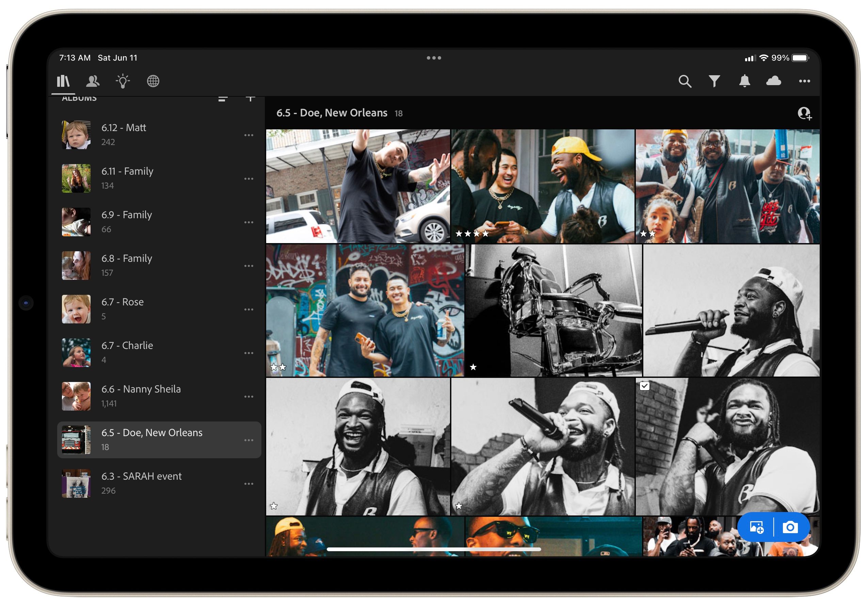Tap the 7:13 AM clock
This screenshot has width=868, height=606.
point(75,58)
